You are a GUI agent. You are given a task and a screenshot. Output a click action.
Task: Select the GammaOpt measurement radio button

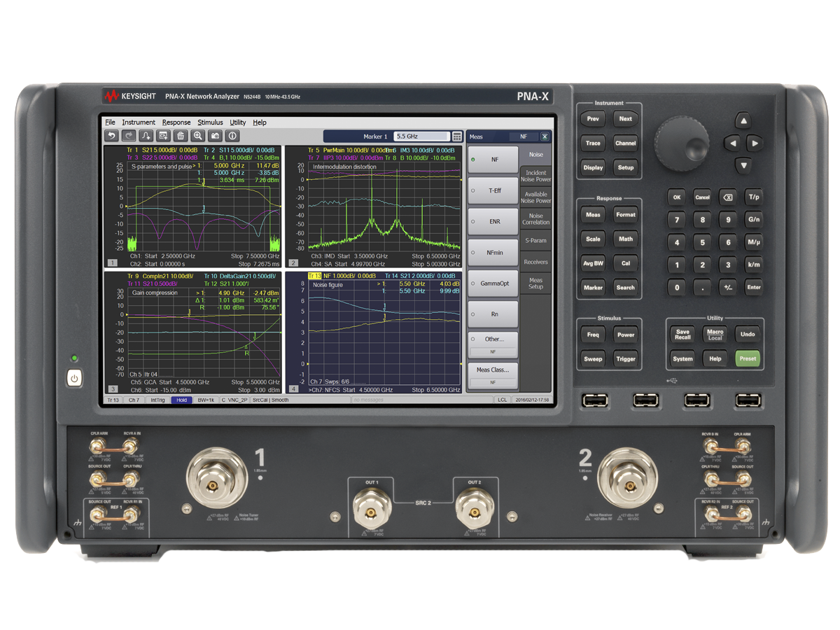pos(493,283)
